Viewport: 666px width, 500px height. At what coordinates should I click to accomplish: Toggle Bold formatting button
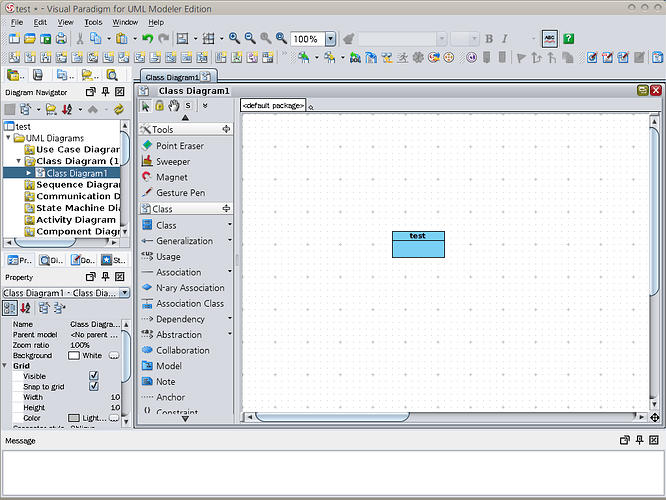pos(489,39)
